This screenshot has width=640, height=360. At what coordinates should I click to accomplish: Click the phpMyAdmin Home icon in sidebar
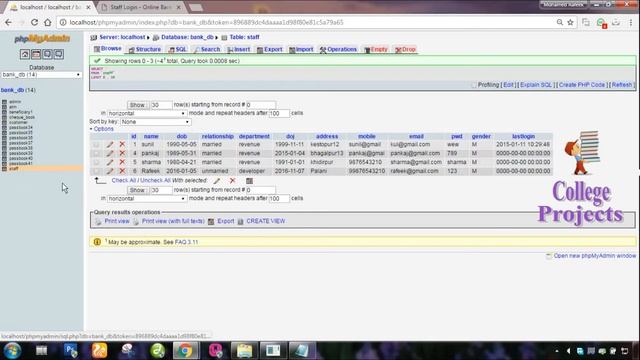(24, 54)
